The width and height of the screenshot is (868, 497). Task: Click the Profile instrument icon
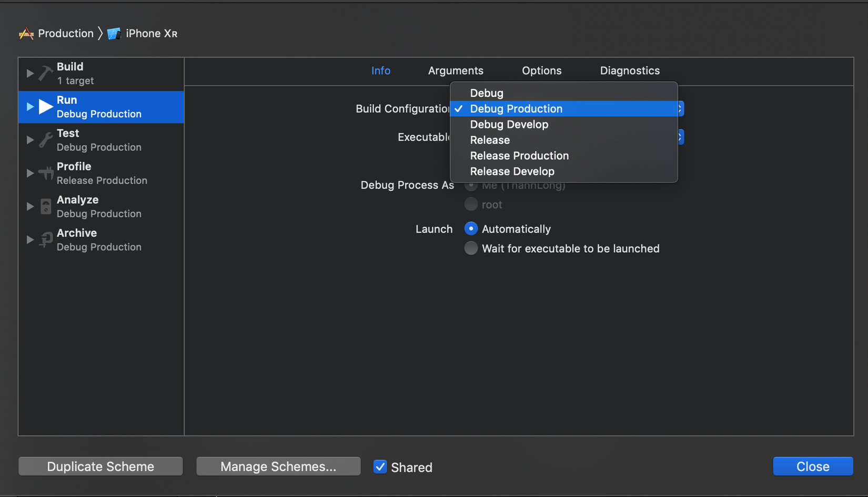tap(46, 173)
